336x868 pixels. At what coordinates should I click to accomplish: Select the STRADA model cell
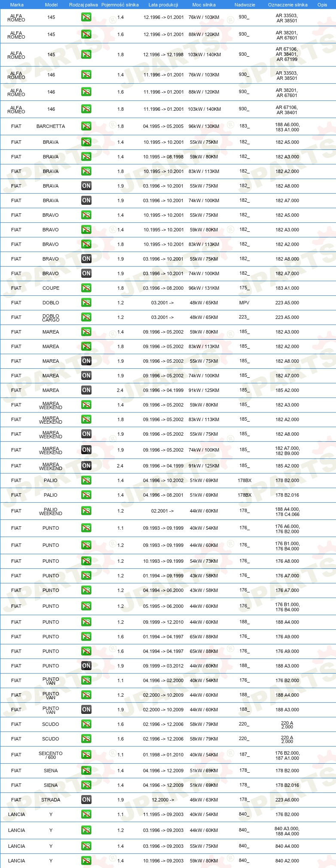[51, 800]
